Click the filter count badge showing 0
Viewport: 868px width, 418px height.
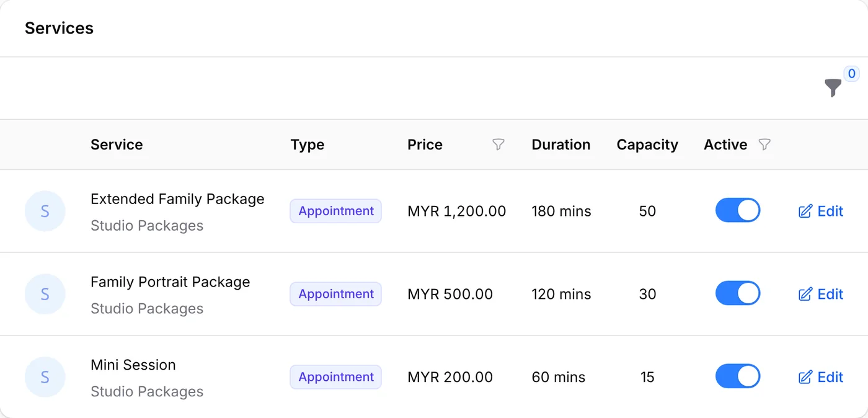coord(851,74)
